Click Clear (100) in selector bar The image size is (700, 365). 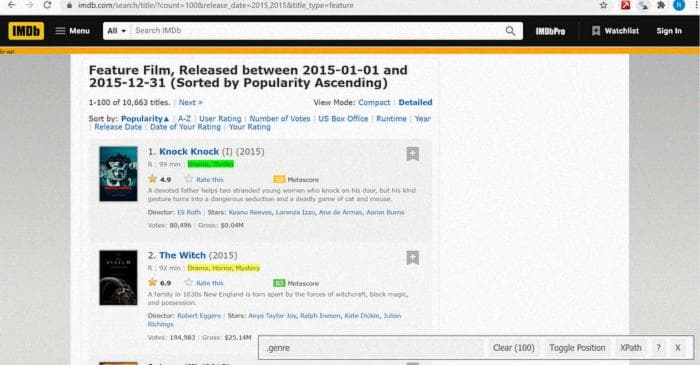(514, 348)
